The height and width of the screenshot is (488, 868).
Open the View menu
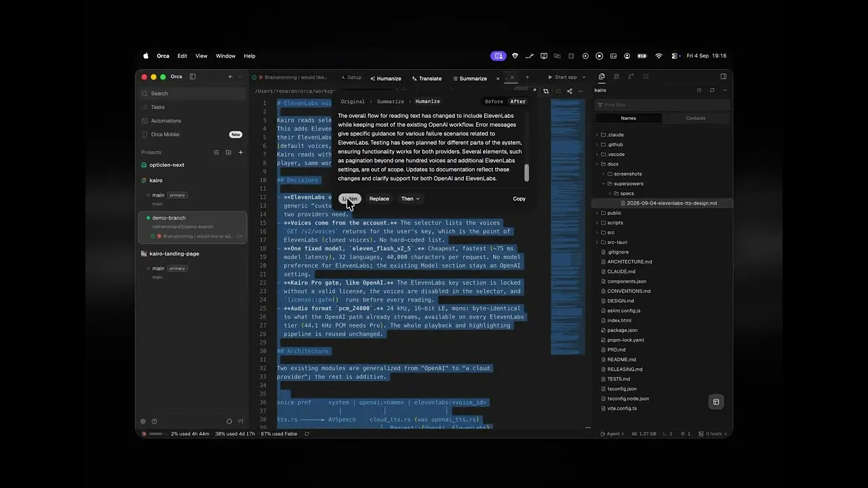tap(201, 56)
